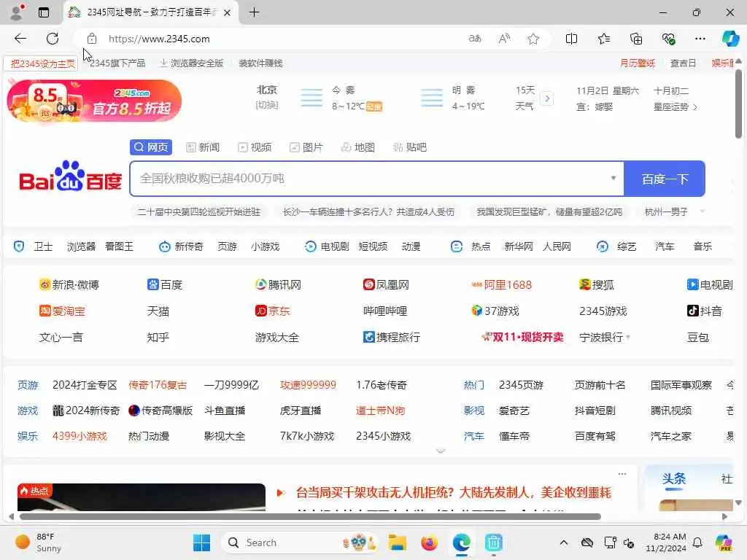Show hidden system tray icons
The width and height of the screenshot is (747, 560).
564,542
